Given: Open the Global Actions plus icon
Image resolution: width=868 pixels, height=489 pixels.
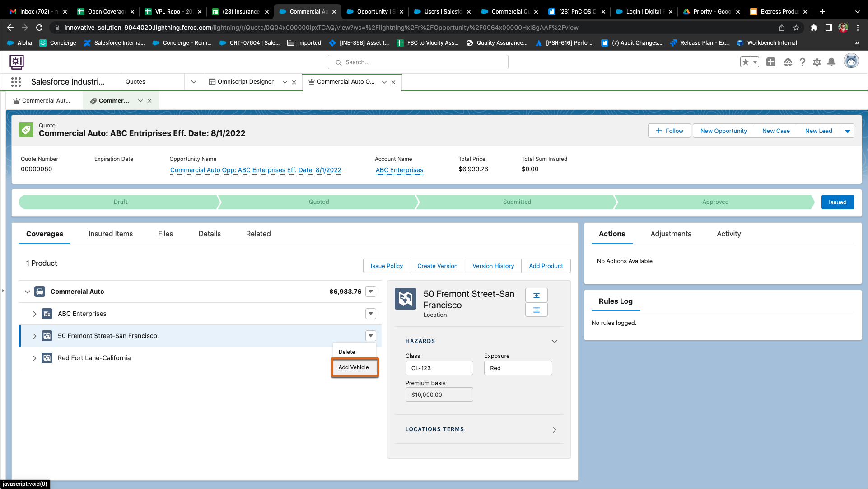Looking at the screenshot, I should tap(771, 62).
